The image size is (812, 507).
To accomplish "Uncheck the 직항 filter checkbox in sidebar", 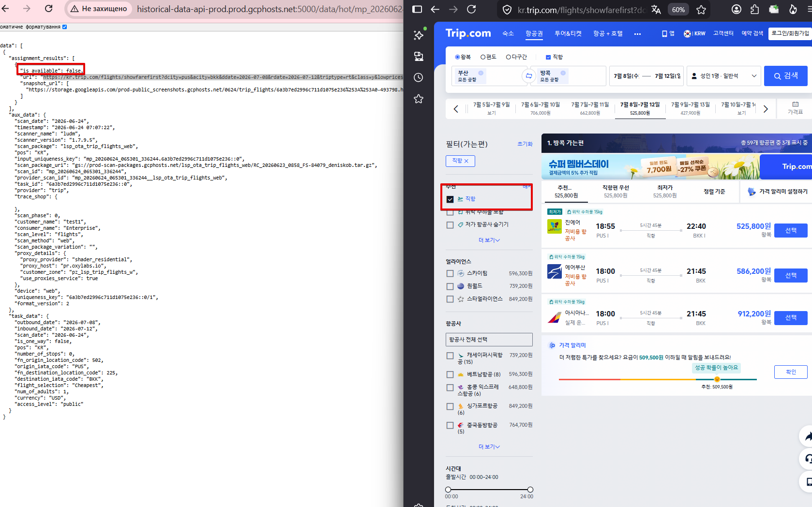I will click(x=450, y=199).
